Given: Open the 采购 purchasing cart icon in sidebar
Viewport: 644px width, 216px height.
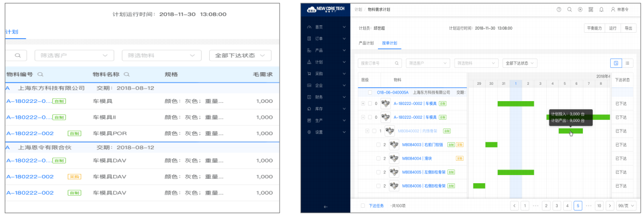Looking at the screenshot, I should [309, 74].
